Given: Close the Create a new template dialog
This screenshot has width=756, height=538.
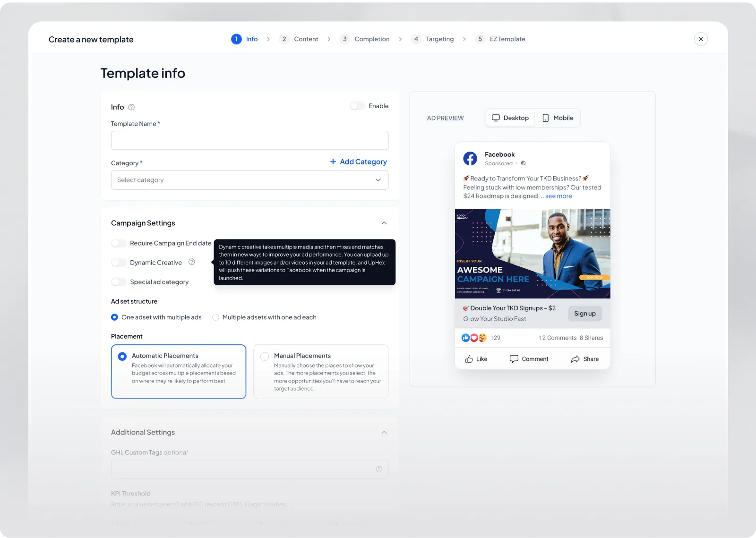Looking at the screenshot, I should click(x=701, y=39).
